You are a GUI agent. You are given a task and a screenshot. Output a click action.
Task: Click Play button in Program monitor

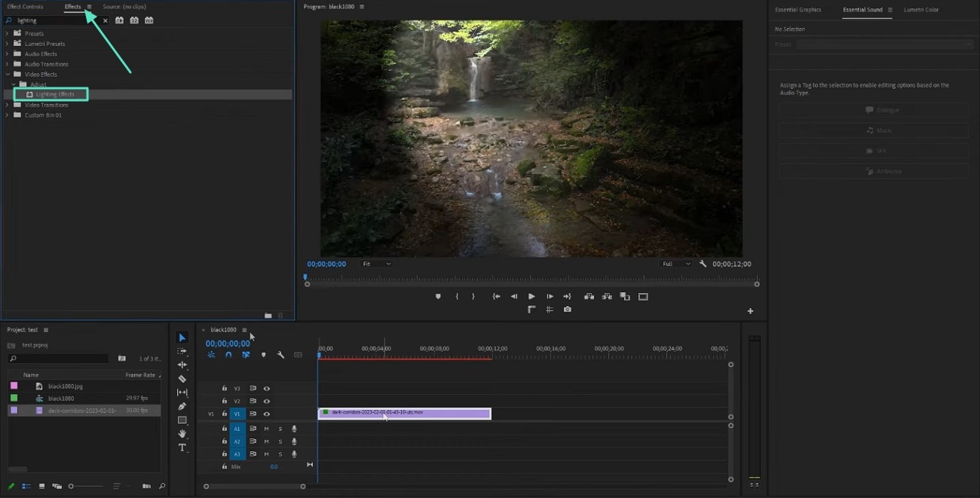[x=531, y=296]
